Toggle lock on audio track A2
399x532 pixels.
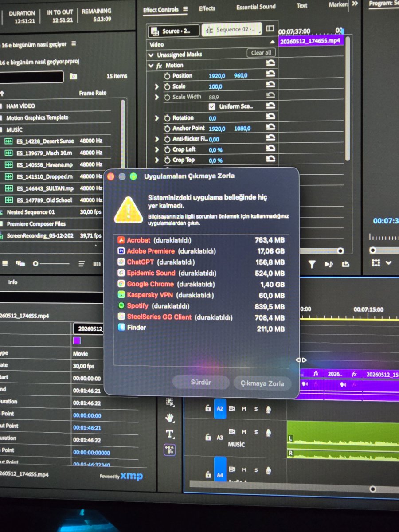tap(208, 409)
